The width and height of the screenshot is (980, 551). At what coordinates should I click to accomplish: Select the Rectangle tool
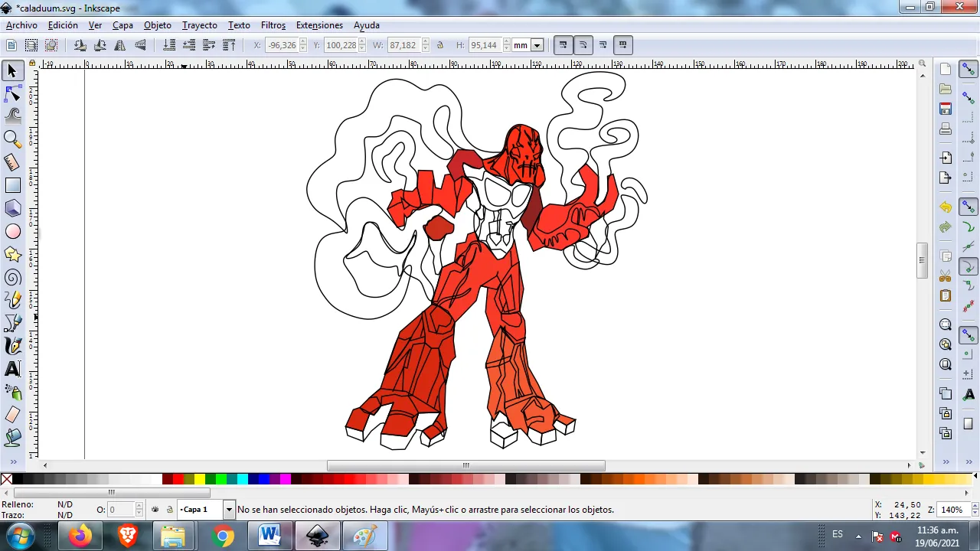[x=12, y=185]
